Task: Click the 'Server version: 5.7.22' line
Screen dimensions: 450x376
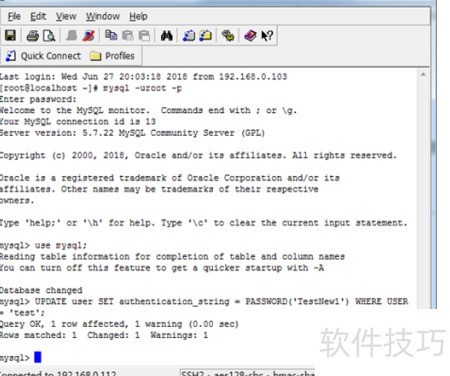Action: (x=132, y=133)
